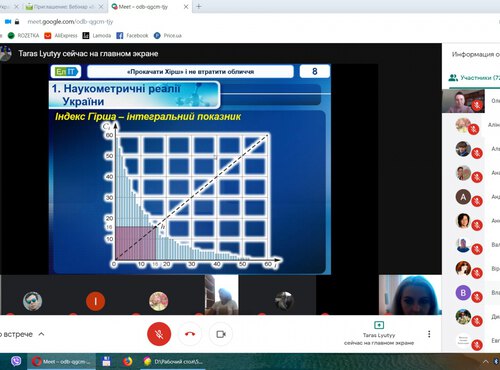The image size is (500, 370).
Task: Open the Price.ua bookmark
Action: pyautogui.click(x=168, y=36)
